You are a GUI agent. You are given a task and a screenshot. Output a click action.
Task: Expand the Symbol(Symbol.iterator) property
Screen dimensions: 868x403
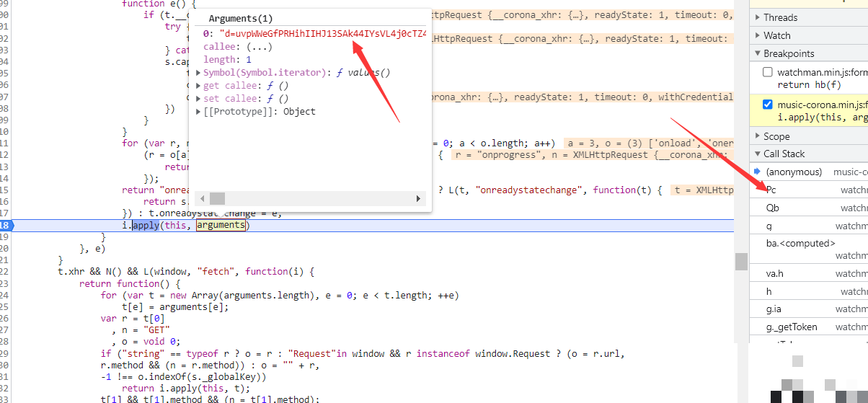click(x=200, y=73)
